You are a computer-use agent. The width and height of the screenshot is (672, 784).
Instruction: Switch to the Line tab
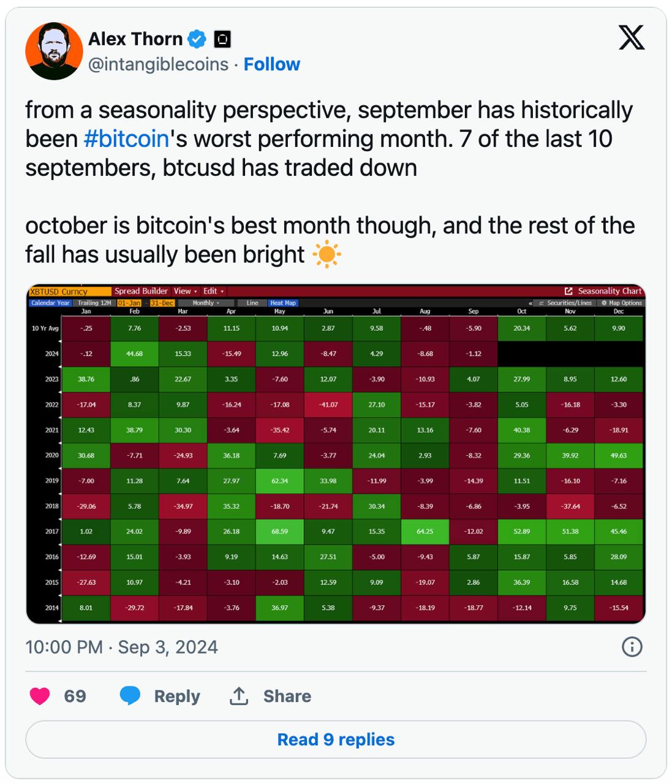(252, 303)
